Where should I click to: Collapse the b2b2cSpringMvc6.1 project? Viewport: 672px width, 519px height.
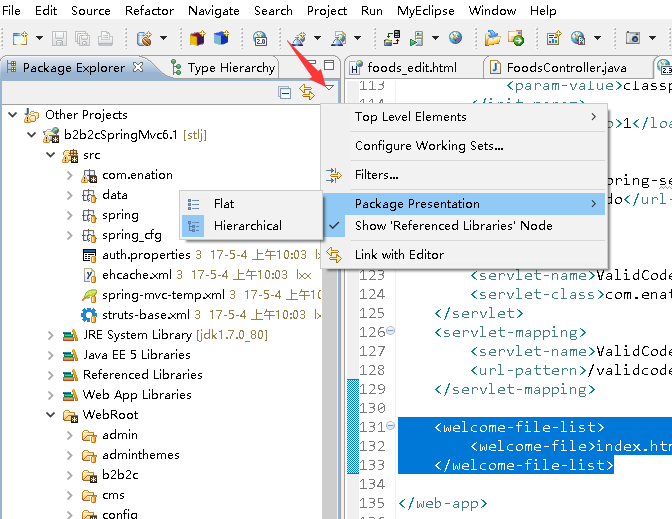[x=32, y=135]
